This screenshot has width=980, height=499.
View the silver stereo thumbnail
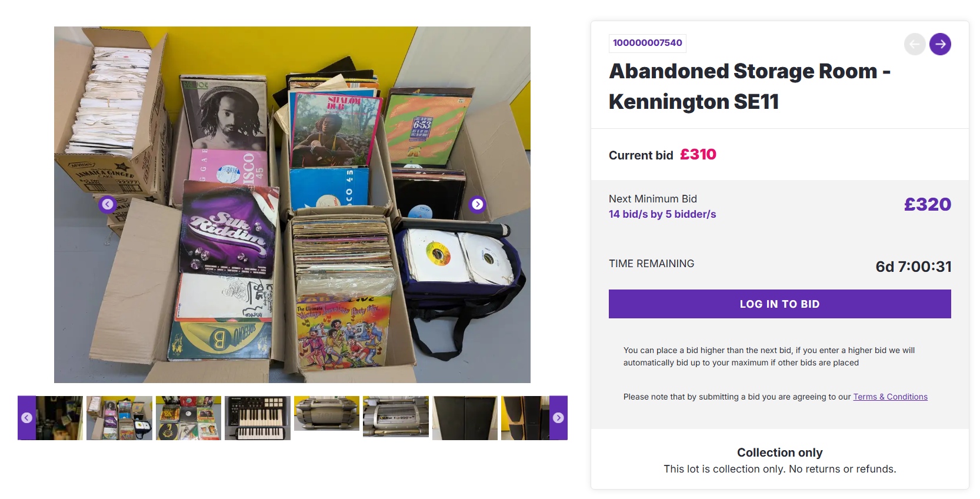tap(396, 417)
